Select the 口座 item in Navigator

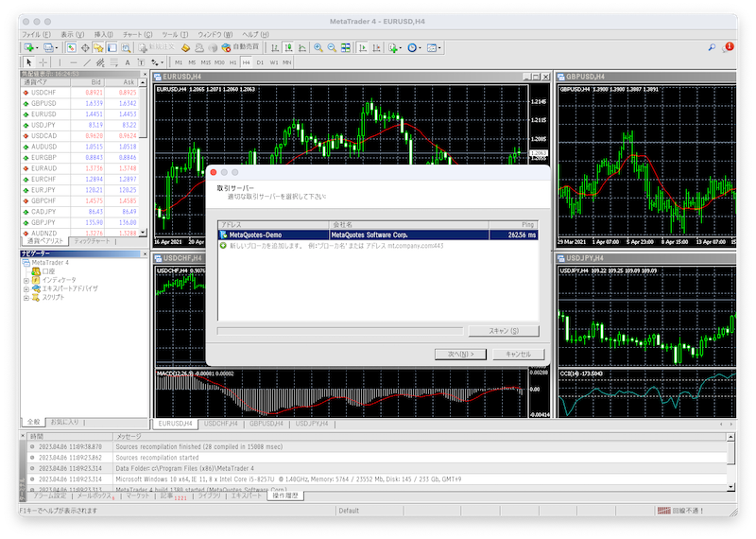tap(48, 271)
